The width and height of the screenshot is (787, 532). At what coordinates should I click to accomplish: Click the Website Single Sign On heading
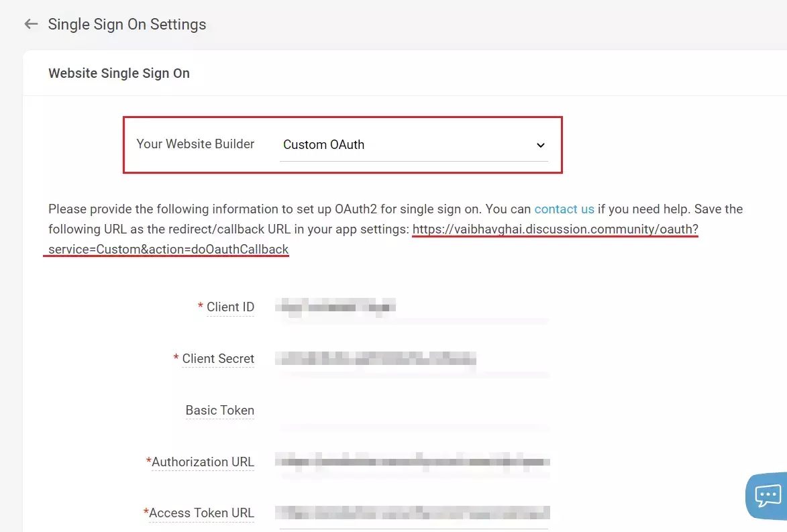[x=119, y=73]
